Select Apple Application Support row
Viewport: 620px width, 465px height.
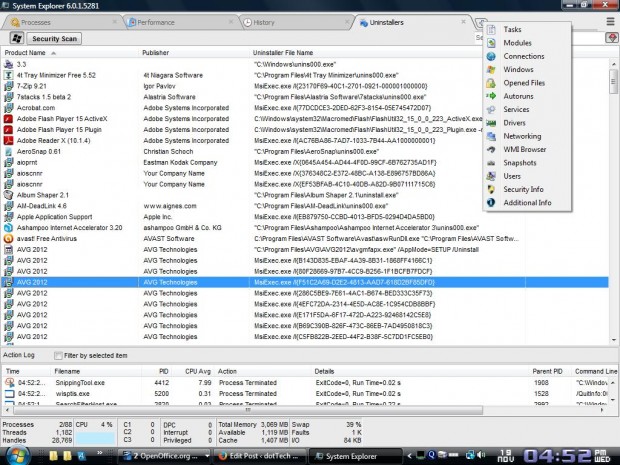304,217
